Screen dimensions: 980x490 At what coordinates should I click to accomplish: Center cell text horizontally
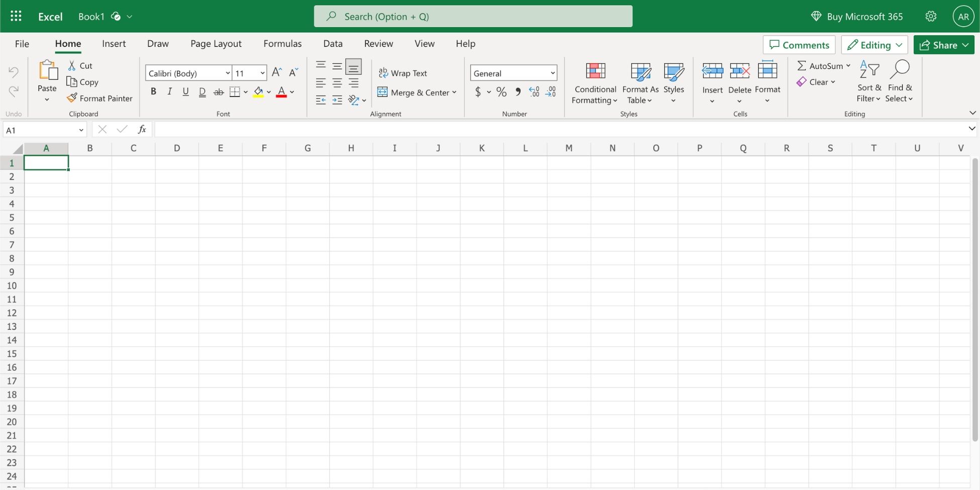point(337,83)
